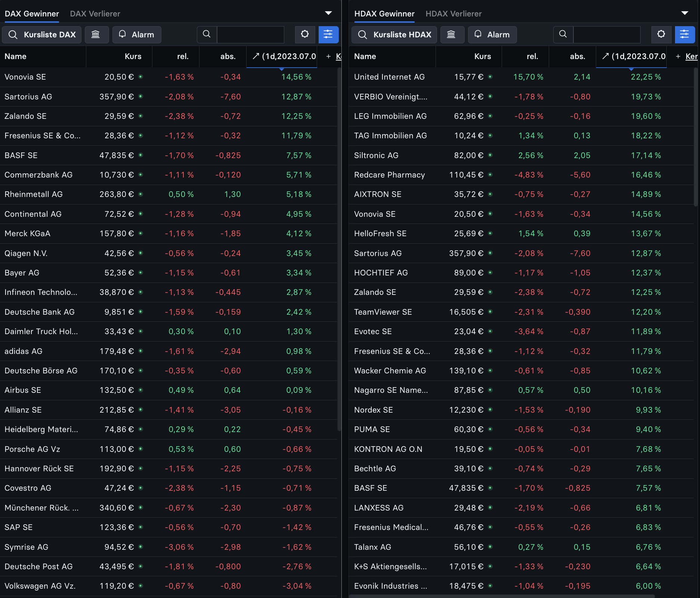
Task: Add a column with plus in HDAX table
Action: pos(678,56)
